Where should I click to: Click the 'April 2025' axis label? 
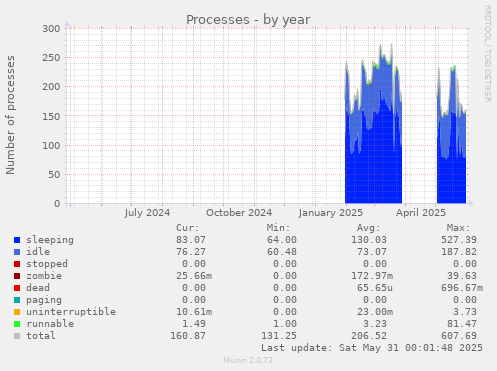(x=421, y=213)
